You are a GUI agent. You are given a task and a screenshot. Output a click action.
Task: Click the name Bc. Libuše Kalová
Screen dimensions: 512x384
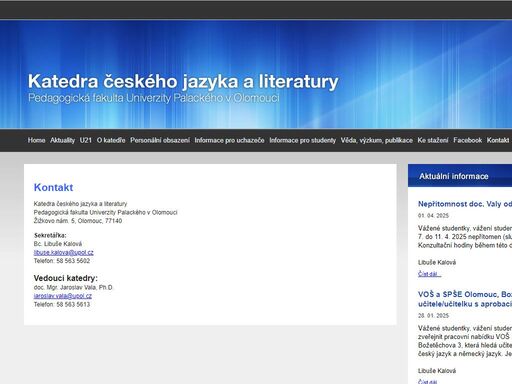click(58, 244)
